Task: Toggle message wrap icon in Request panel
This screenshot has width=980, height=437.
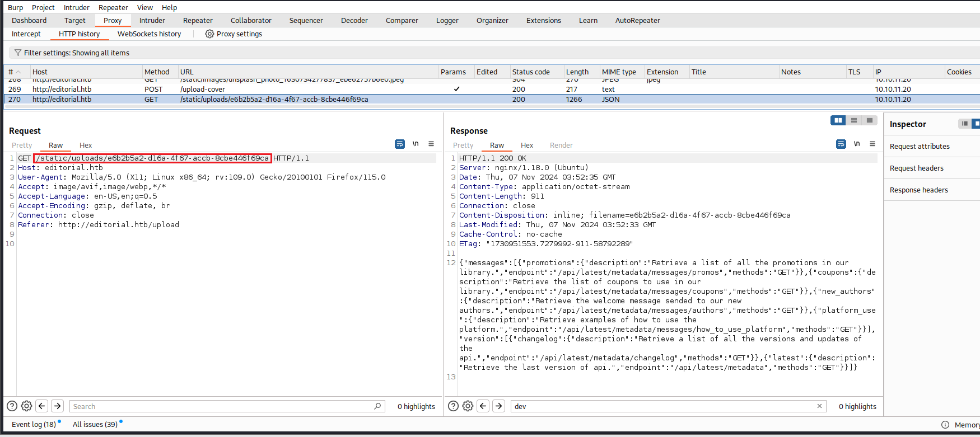Action: click(x=400, y=144)
